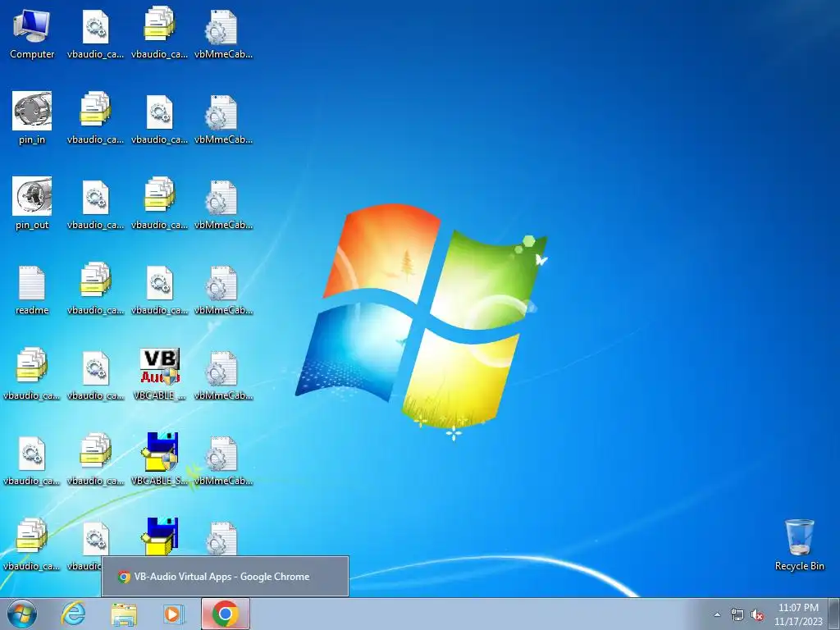Select stacked-pages vbaudio_ca icon in Computer's row
The width and height of the screenshot is (840, 630).
[x=160, y=34]
